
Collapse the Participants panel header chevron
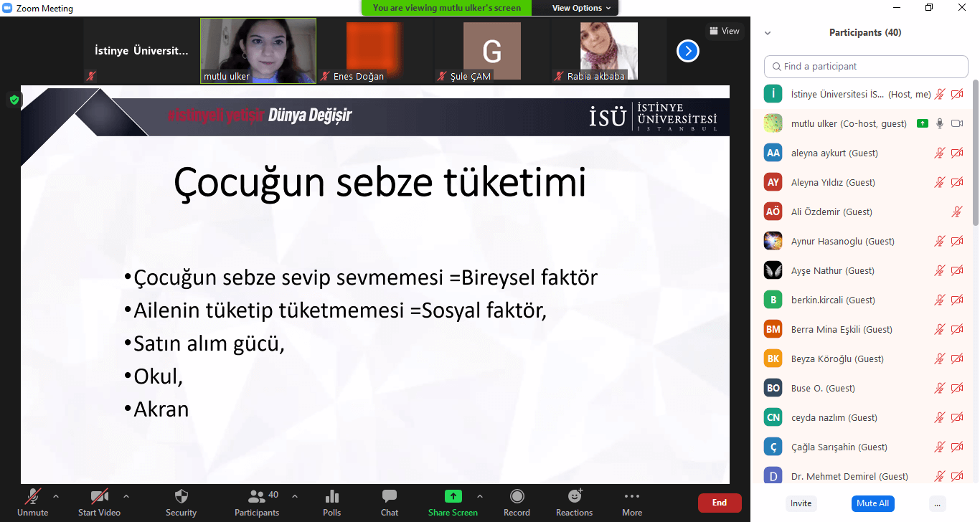click(768, 33)
